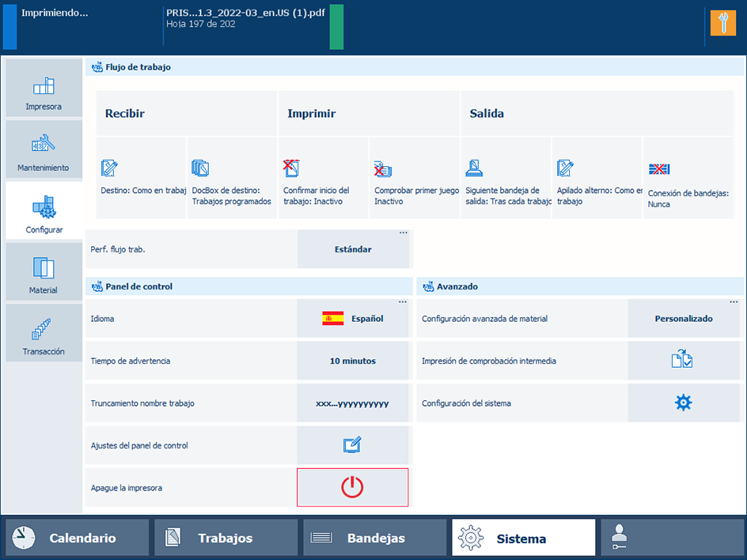Image resolution: width=747 pixels, height=560 pixels.
Task: Select the Impresora sidebar section
Action: (44, 88)
